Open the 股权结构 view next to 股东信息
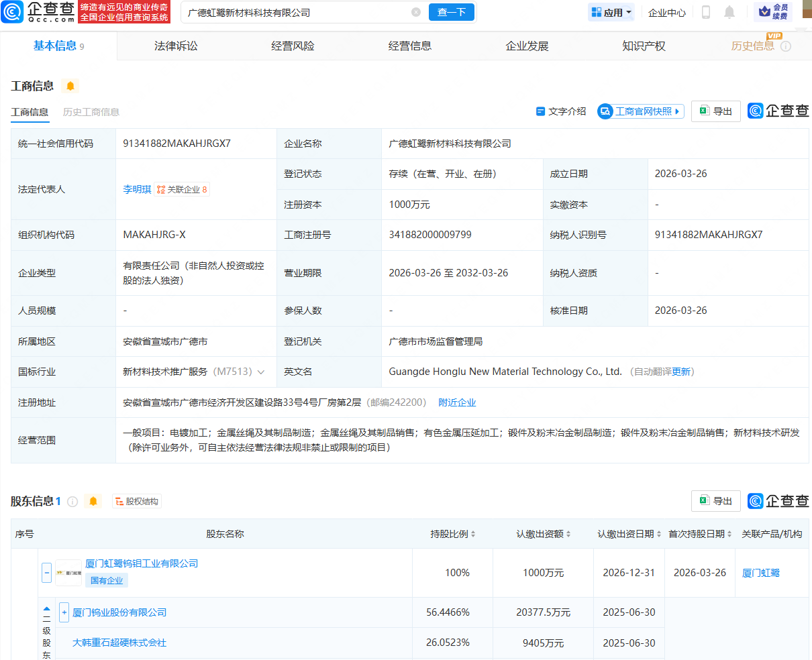 (136, 500)
